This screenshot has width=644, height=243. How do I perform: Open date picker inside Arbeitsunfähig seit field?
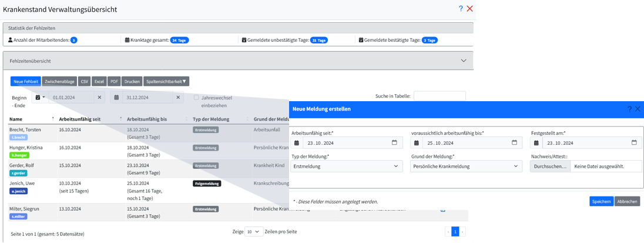click(394, 142)
